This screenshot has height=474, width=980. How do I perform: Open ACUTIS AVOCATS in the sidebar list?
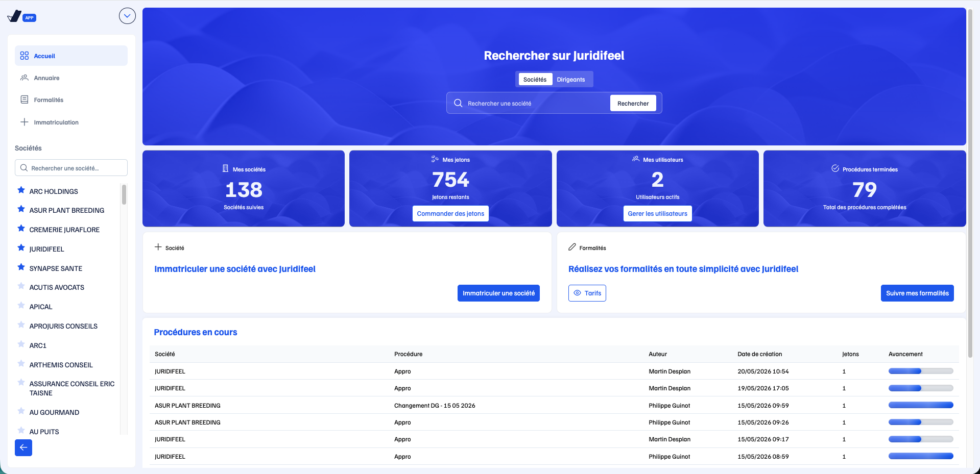57,287
